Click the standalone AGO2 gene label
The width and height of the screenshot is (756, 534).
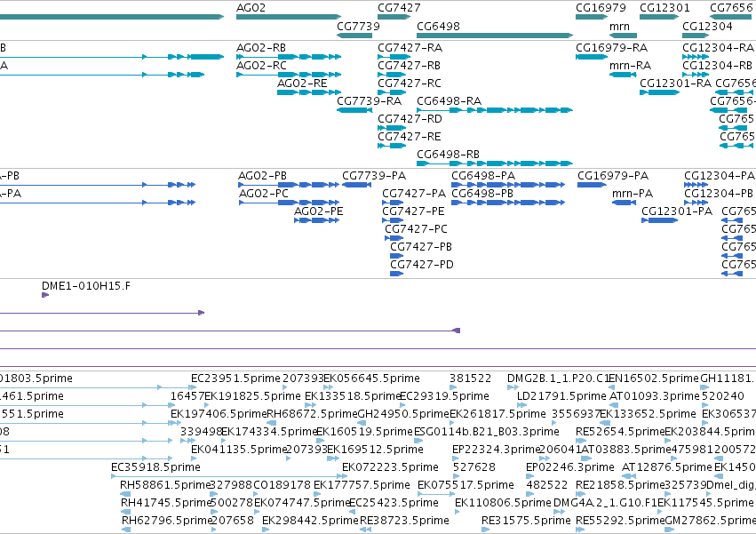251,8
